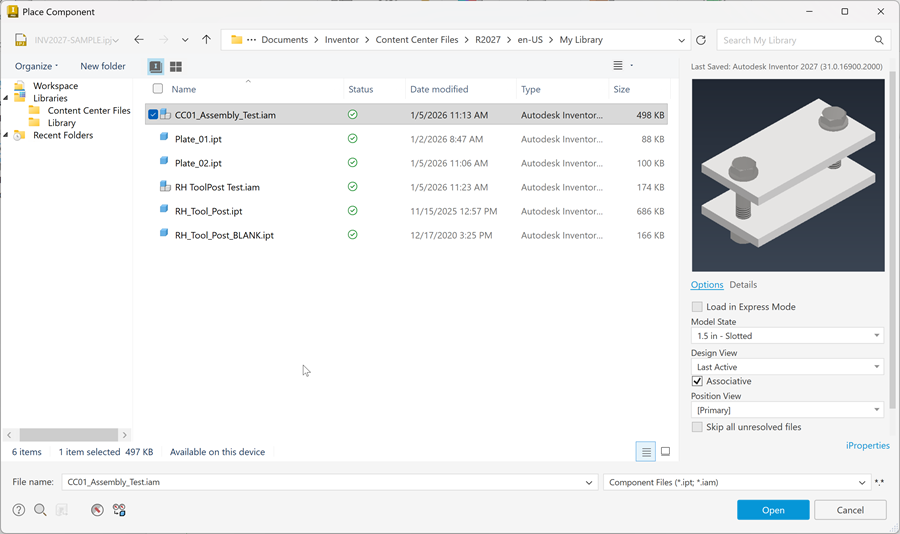Click the view layout lines icon
Image resolution: width=900 pixels, height=534 pixels.
tap(618, 65)
